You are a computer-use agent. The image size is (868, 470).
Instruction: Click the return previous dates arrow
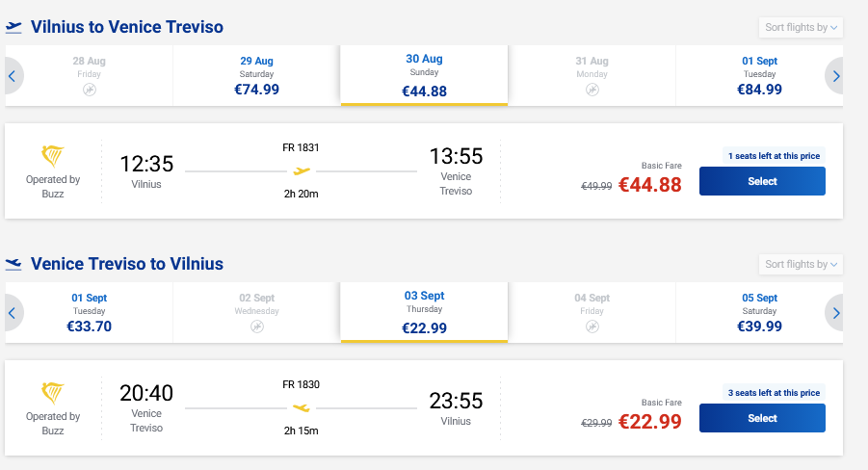click(x=13, y=313)
